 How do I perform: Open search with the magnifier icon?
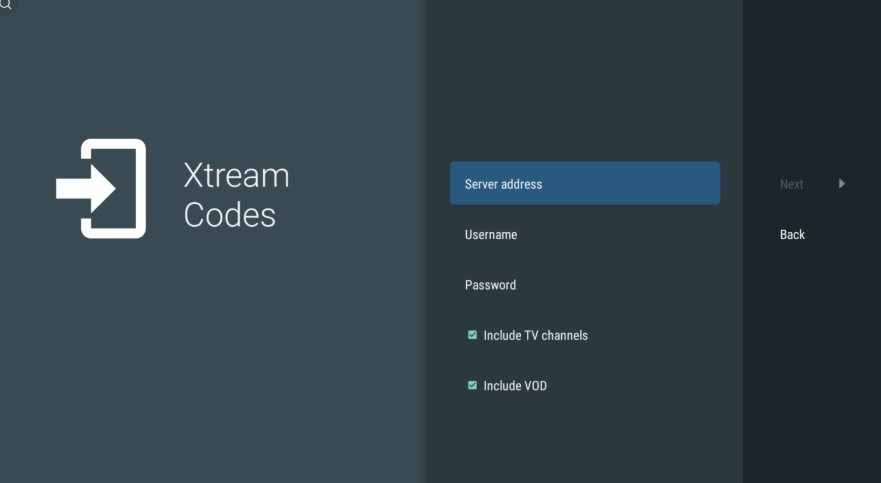[x=6, y=4]
